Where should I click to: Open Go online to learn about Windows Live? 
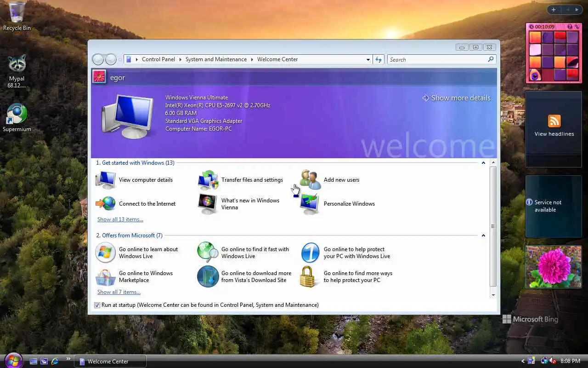pyautogui.click(x=137, y=253)
